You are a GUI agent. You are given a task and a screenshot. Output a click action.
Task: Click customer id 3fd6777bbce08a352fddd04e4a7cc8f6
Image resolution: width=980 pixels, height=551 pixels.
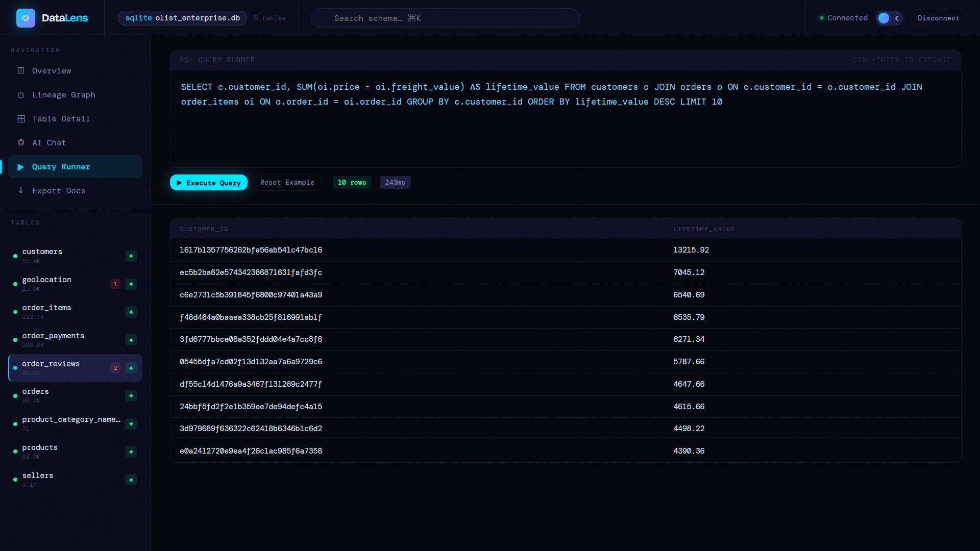pyautogui.click(x=251, y=339)
